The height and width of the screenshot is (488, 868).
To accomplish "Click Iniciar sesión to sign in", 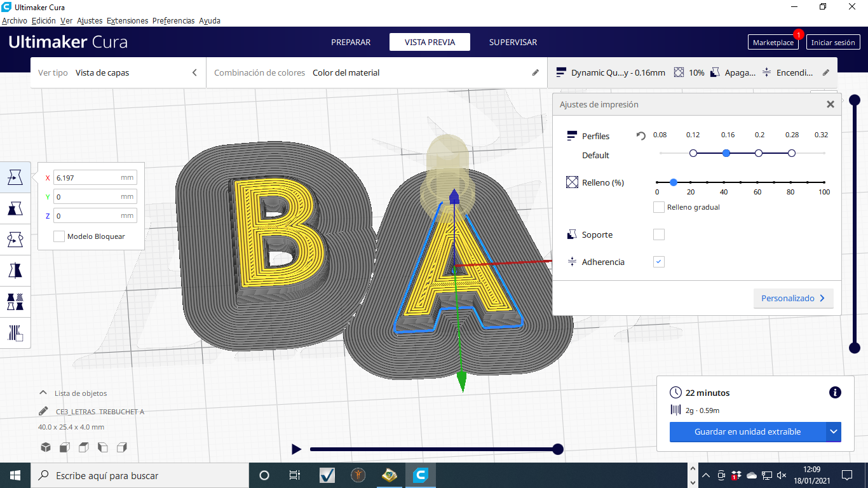I will coord(833,42).
